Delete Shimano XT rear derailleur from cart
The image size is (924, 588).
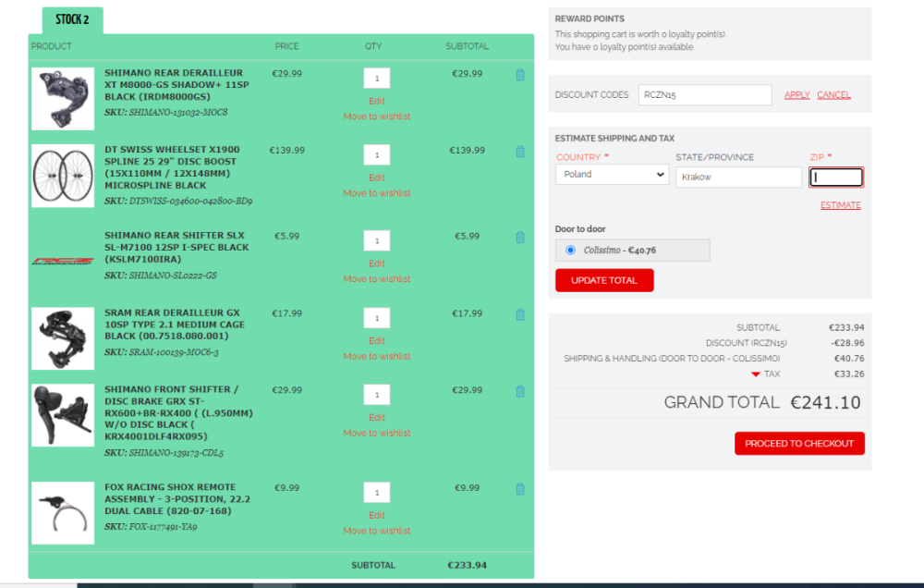click(519, 75)
